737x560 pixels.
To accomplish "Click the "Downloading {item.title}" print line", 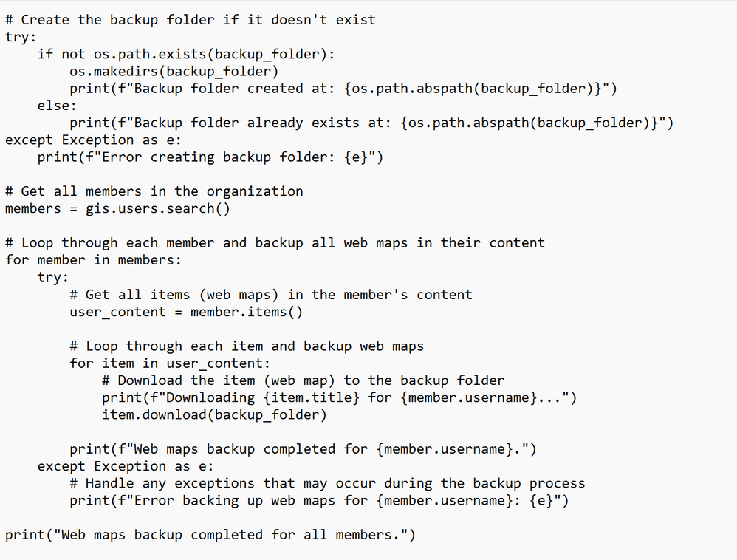I will point(339,397).
